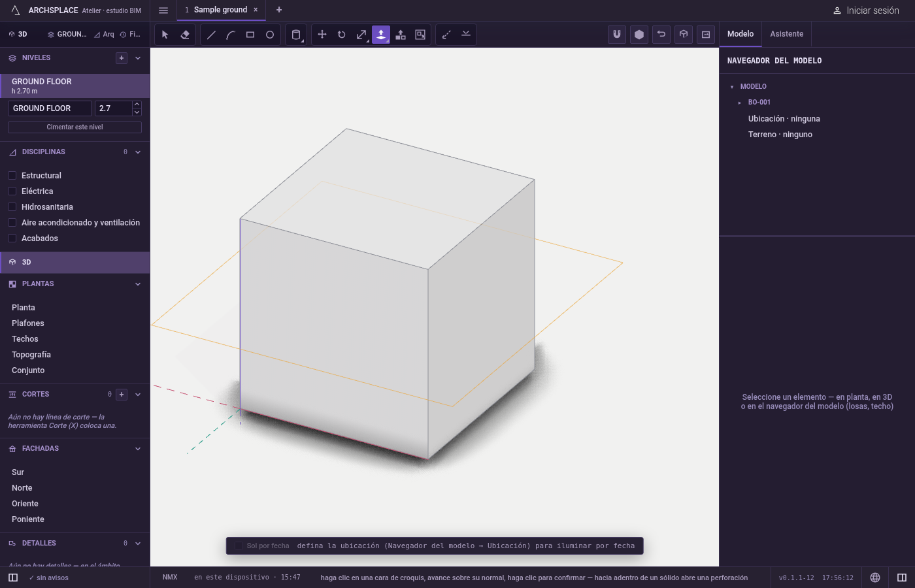Click the solid hexagon shading icon
The height and width of the screenshot is (588, 915).
[x=639, y=35]
